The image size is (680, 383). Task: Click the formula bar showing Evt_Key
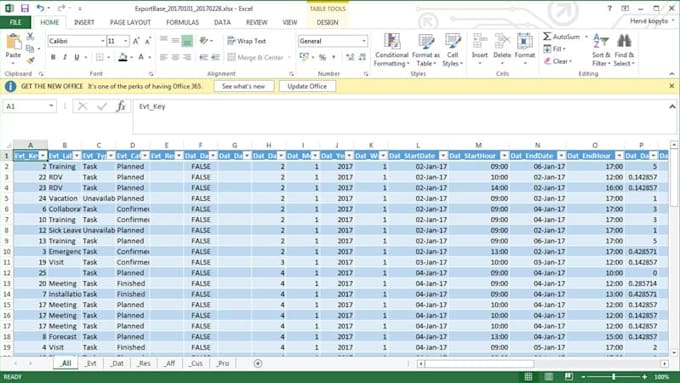(x=402, y=116)
